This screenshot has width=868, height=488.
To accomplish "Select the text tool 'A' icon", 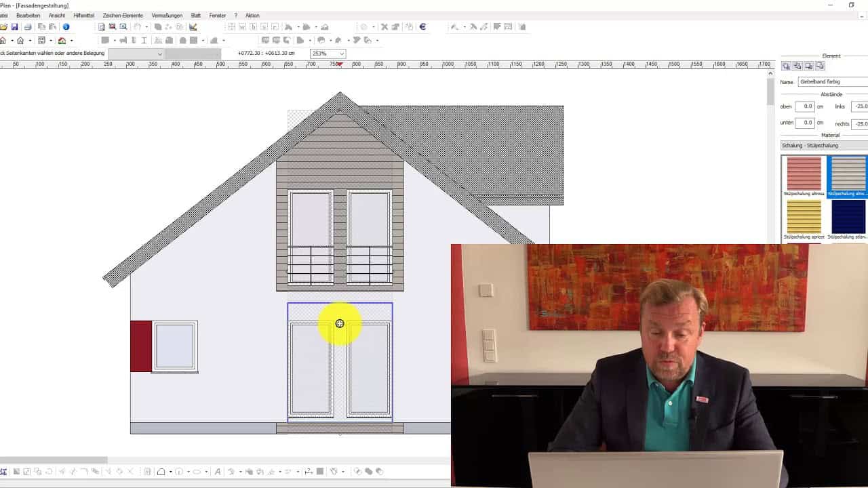I will click(x=217, y=472).
